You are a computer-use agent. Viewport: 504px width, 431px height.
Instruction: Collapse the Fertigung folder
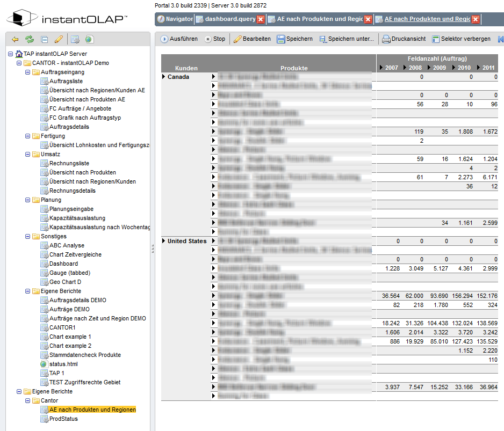[27, 136]
